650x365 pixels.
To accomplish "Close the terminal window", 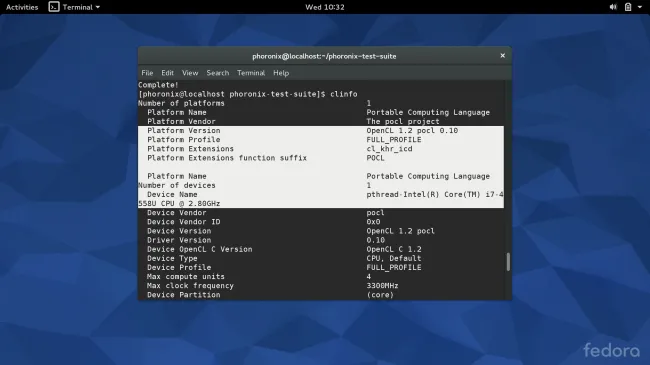I will coord(502,56).
